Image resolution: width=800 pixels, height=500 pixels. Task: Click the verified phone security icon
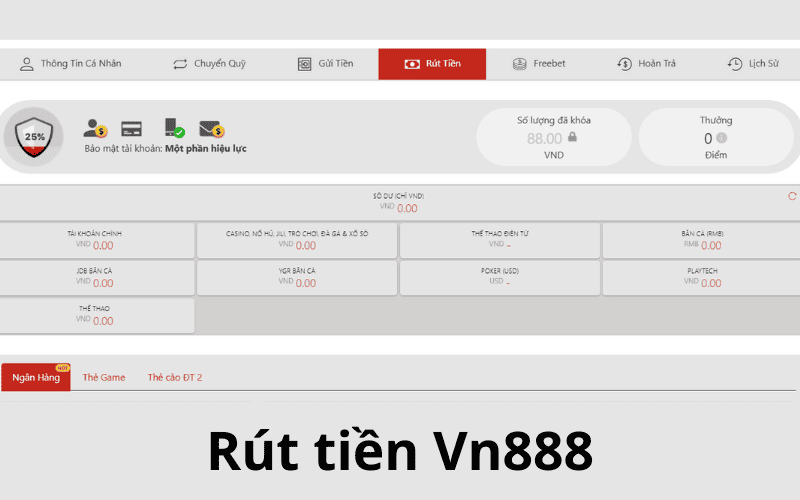(x=174, y=128)
